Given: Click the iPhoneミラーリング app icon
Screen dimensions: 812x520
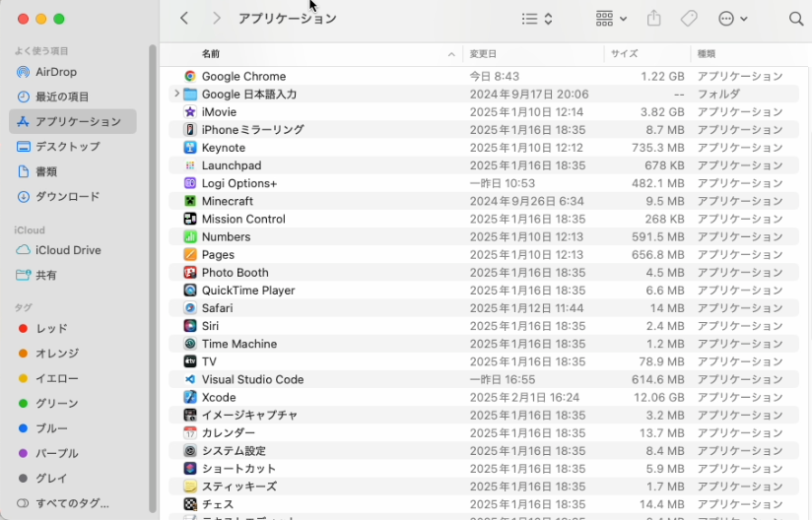Looking at the screenshot, I should point(190,129).
